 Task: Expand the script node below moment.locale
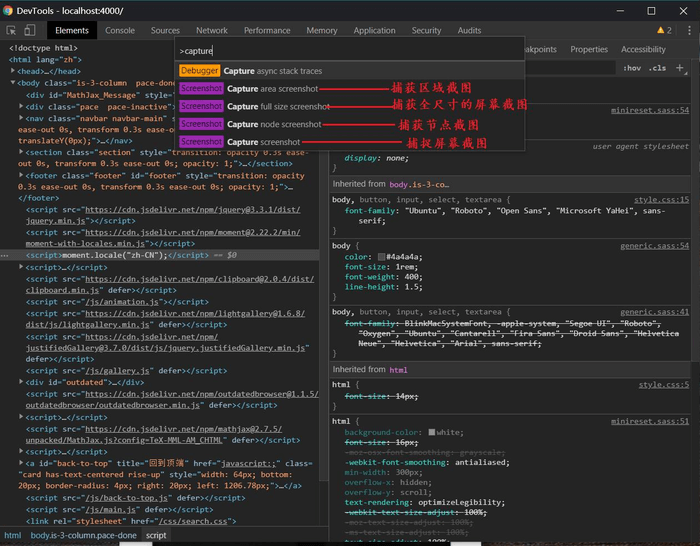coord(21,267)
